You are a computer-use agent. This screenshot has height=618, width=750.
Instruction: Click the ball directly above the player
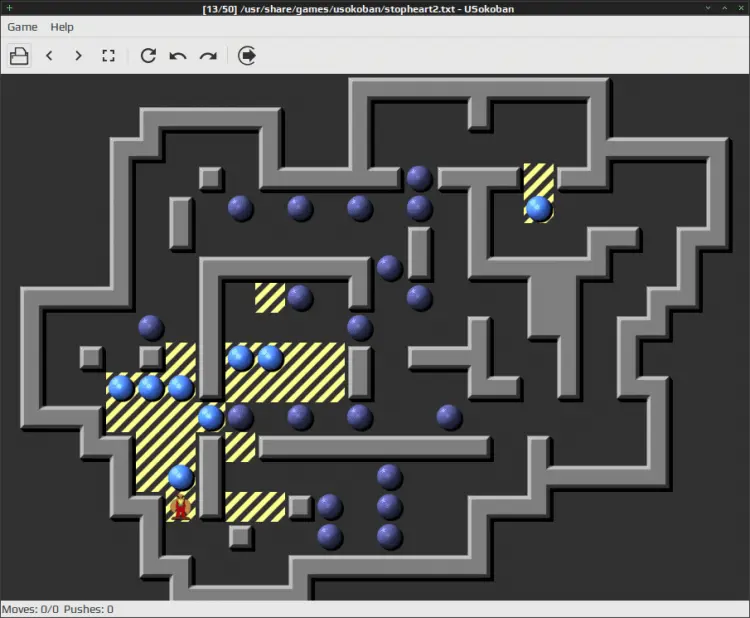click(181, 477)
